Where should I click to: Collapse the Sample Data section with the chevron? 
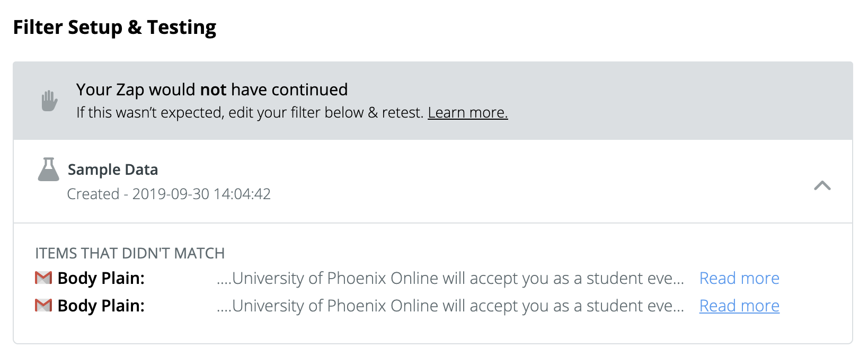click(x=822, y=185)
